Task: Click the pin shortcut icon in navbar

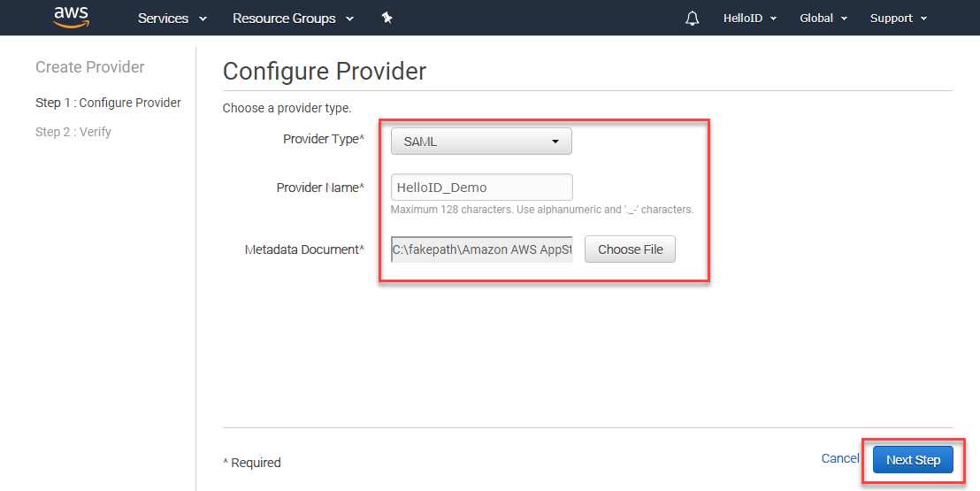Action: (387, 19)
